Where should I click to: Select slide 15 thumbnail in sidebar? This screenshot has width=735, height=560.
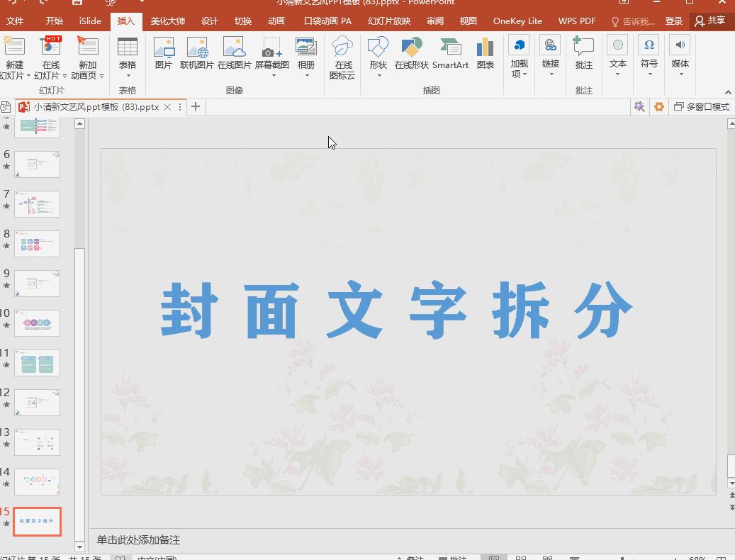coord(37,520)
